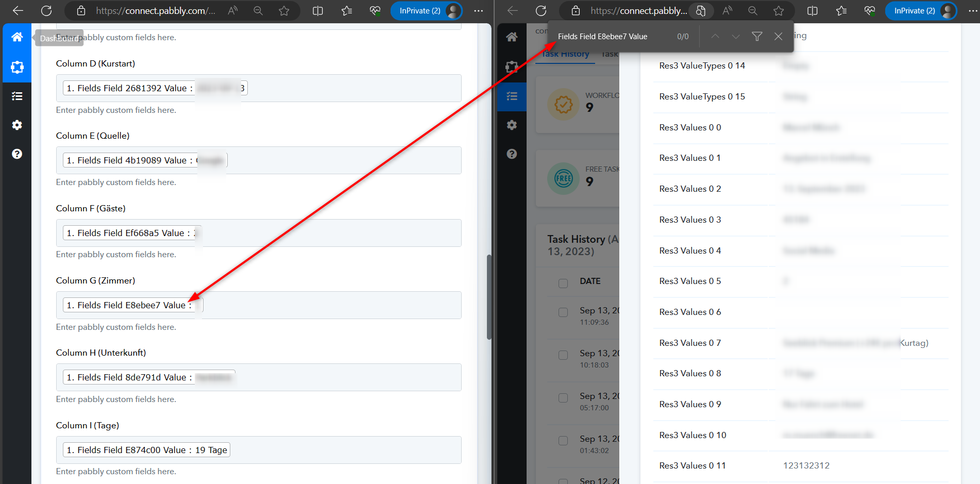Jump to next find result with down chevron
This screenshot has height=484, width=980.
click(x=736, y=36)
